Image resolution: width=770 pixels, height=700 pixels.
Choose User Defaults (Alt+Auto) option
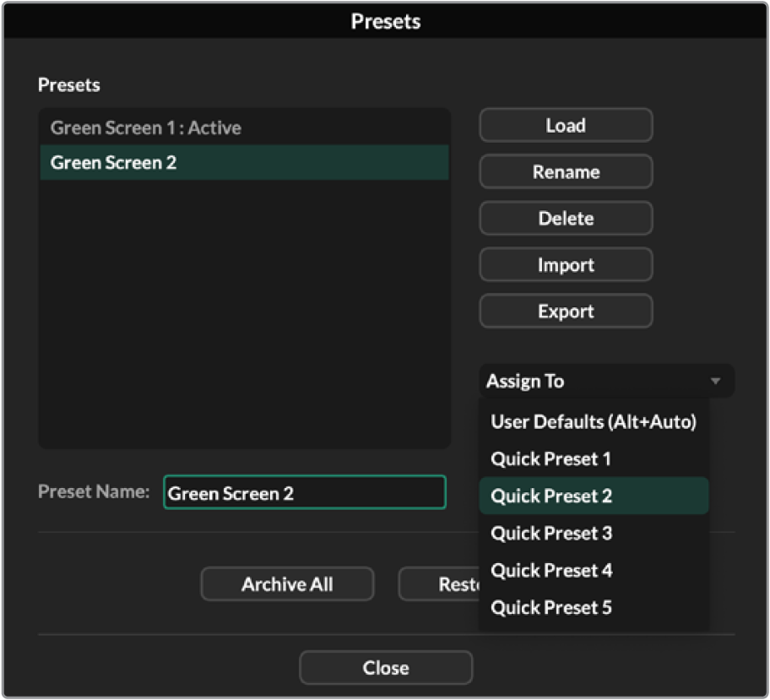pyautogui.click(x=593, y=422)
